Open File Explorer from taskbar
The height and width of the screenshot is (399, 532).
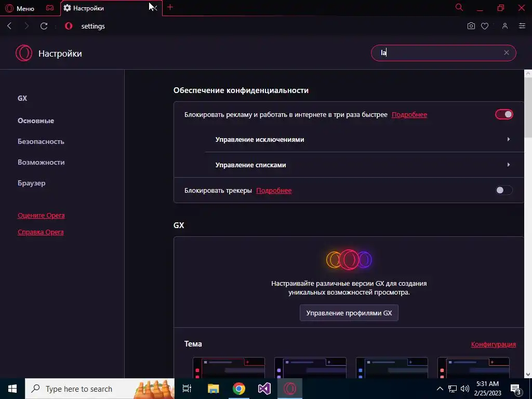pyautogui.click(x=213, y=389)
